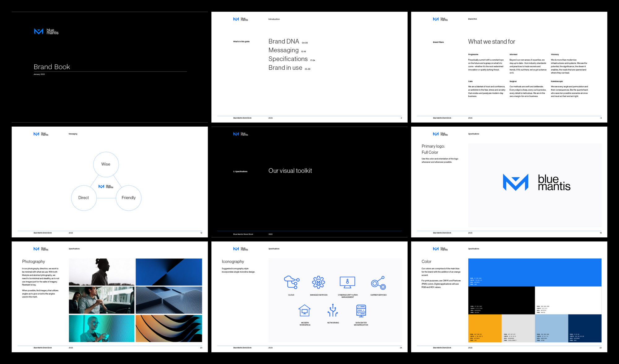
Task: Click the logo on the Introduction page header
Action: pos(240,19)
